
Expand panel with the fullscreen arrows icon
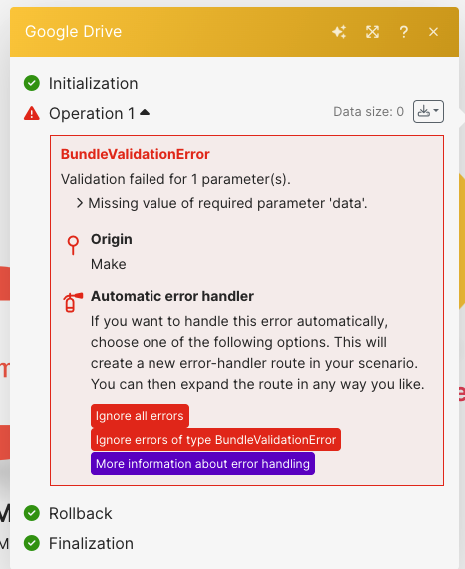[x=372, y=32]
